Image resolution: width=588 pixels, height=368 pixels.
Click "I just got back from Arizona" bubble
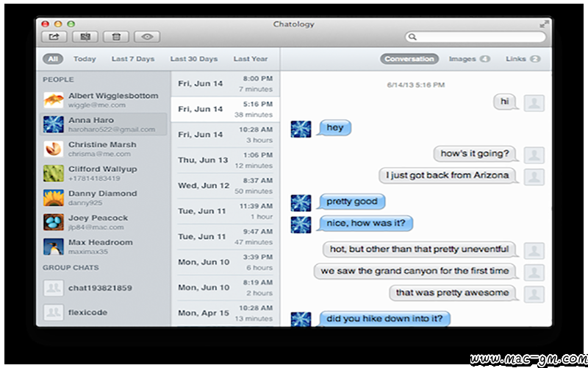tap(448, 175)
